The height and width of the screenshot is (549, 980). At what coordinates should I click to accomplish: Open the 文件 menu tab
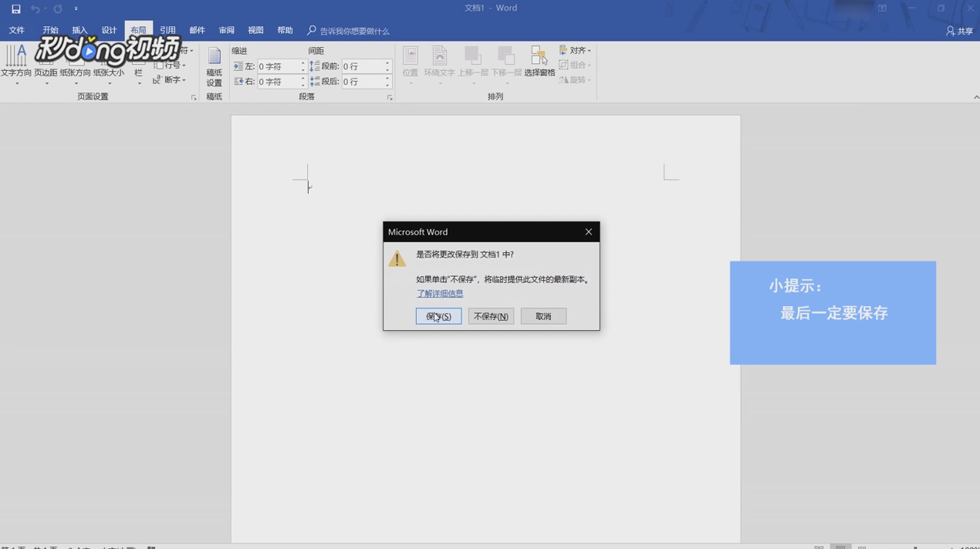pos(17,30)
